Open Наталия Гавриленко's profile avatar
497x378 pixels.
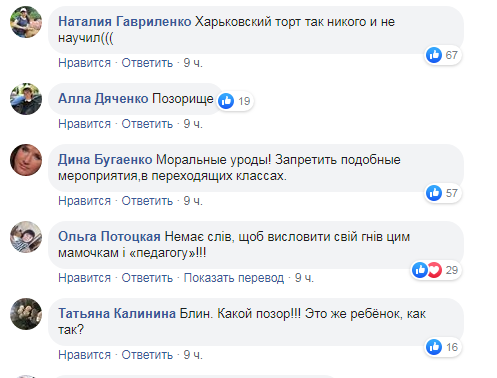[26, 22]
